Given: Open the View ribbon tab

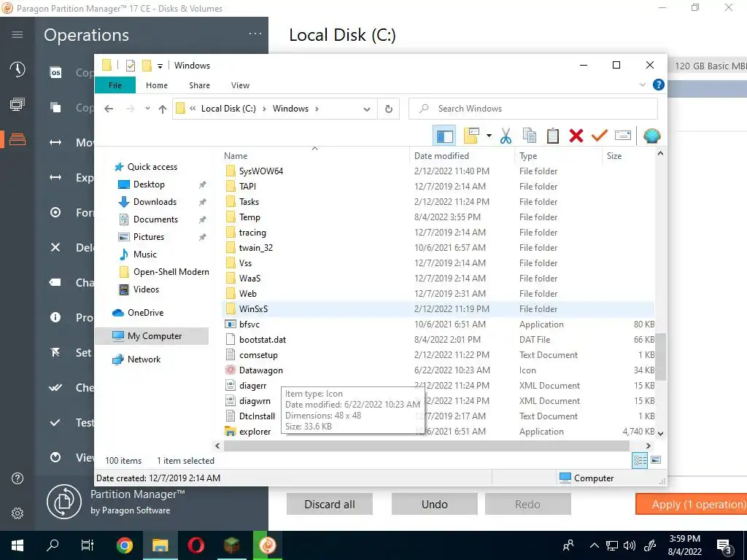Looking at the screenshot, I should [240, 85].
